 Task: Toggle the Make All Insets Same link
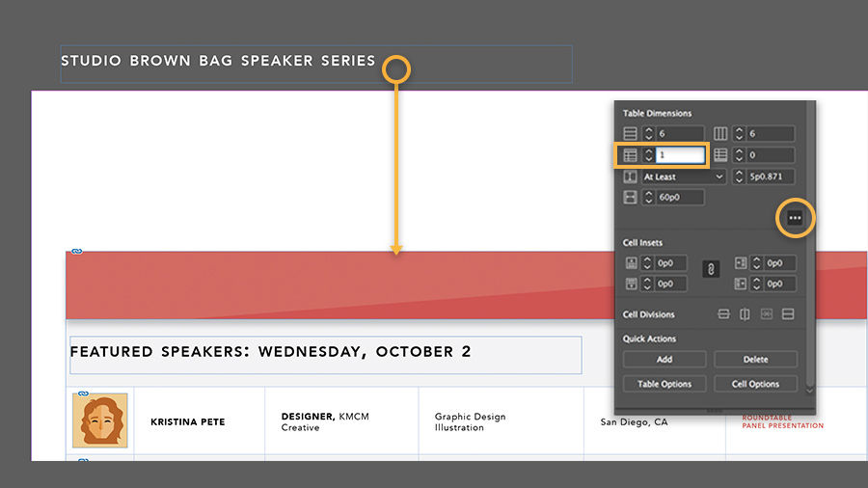pyautogui.click(x=711, y=269)
